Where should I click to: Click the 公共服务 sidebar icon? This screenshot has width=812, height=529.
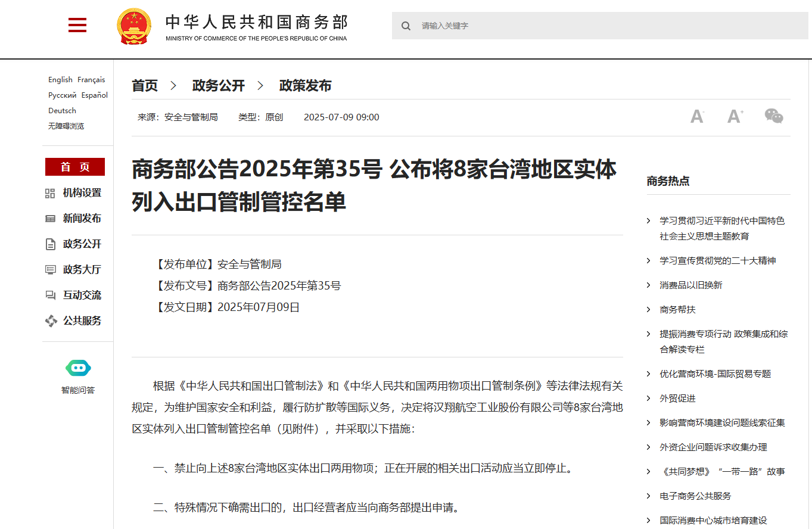(x=51, y=321)
